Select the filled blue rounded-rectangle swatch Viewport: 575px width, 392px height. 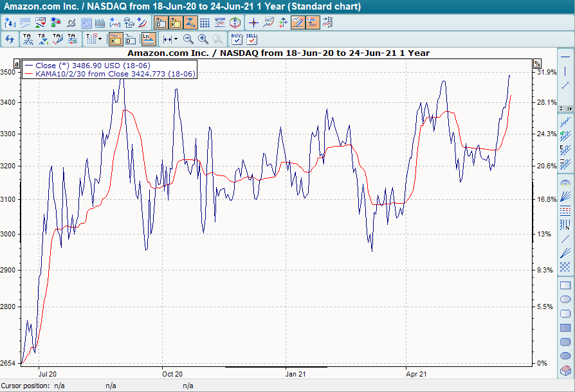(564, 342)
